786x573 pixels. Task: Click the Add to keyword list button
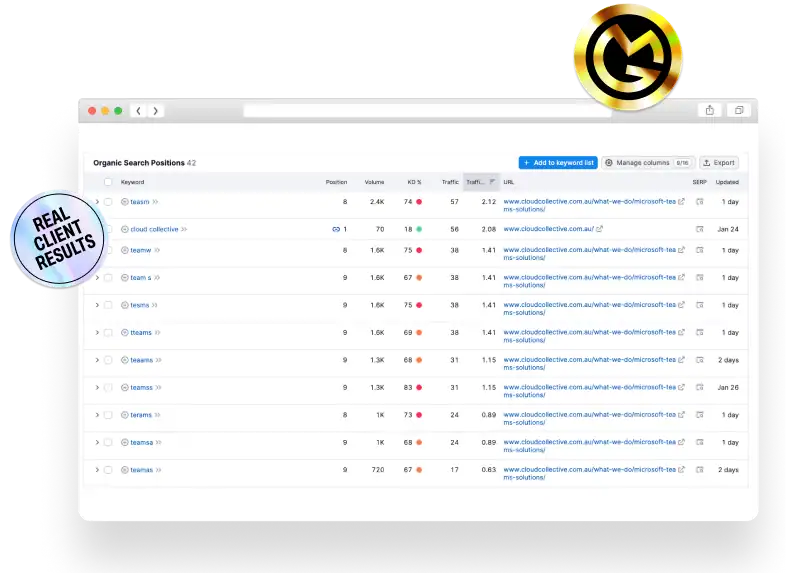pyautogui.click(x=557, y=162)
